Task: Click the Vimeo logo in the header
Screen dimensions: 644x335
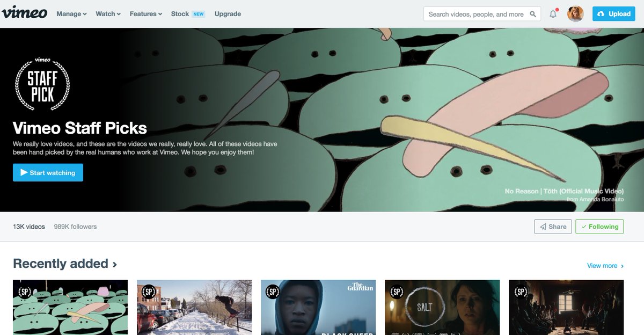Action: 24,13
